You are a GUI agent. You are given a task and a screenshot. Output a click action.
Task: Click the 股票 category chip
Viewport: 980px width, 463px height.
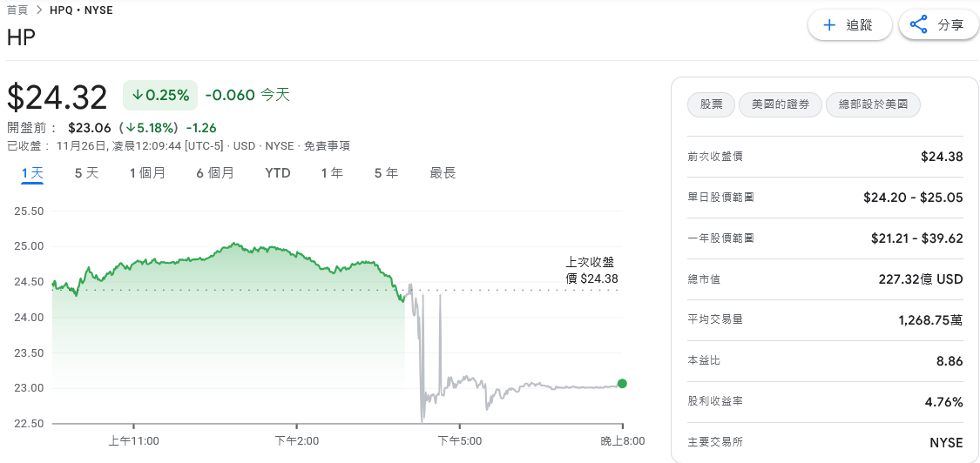(x=711, y=104)
